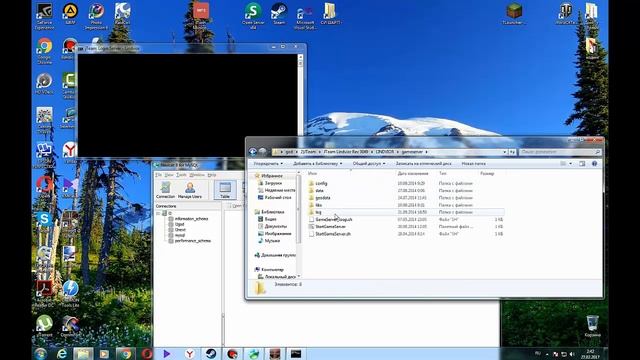Image resolution: width=640 pixels, height=360 pixels.
Task: Open Open Server desktop icon
Action: click(x=253, y=16)
